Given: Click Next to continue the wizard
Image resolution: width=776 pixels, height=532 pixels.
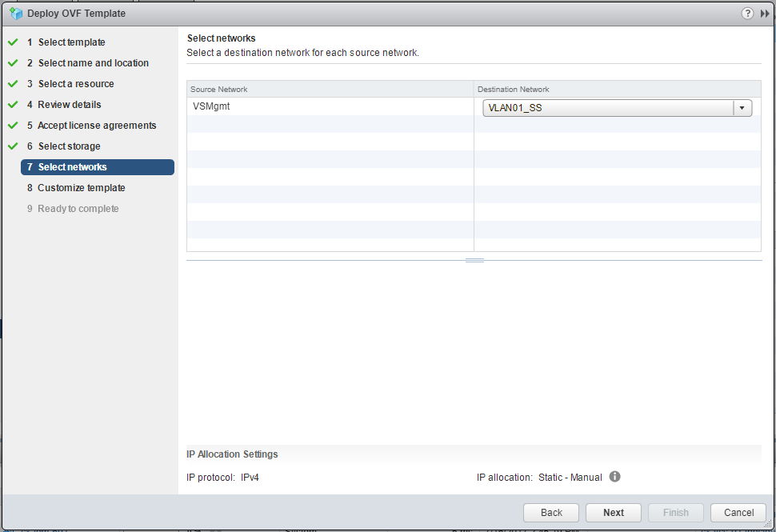Looking at the screenshot, I should tap(614, 513).
